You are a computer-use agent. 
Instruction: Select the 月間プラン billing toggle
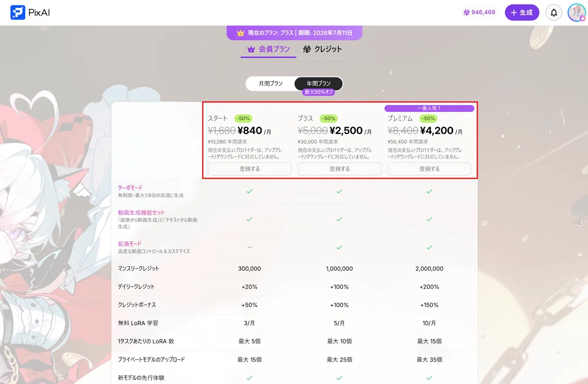click(x=271, y=84)
